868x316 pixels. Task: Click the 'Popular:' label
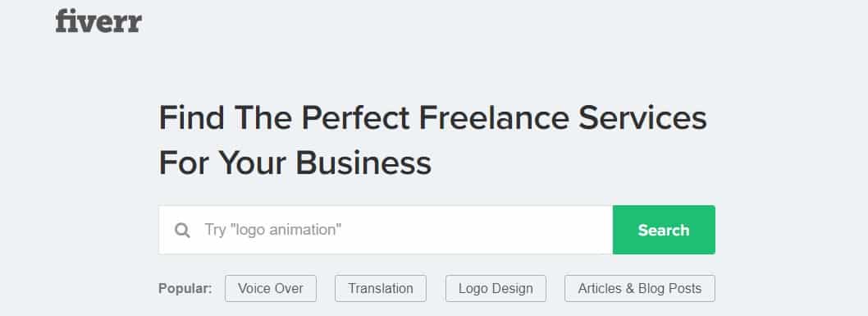185,288
